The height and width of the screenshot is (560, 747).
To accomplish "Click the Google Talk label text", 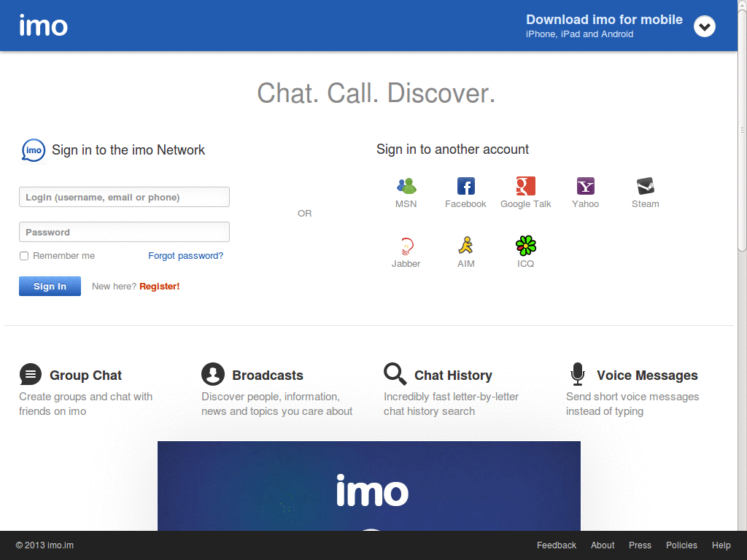I will point(526,204).
